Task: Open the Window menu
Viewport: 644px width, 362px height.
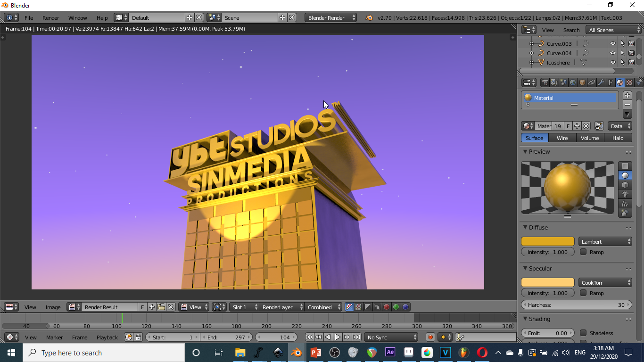Action: click(78, 17)
